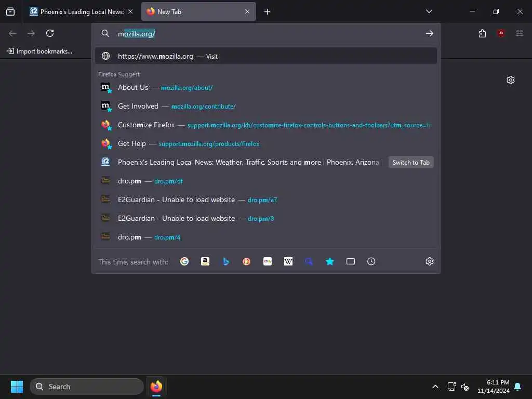Click Firefox icon in taskbar
532x399 pixels.
click(x=156, y=387)
